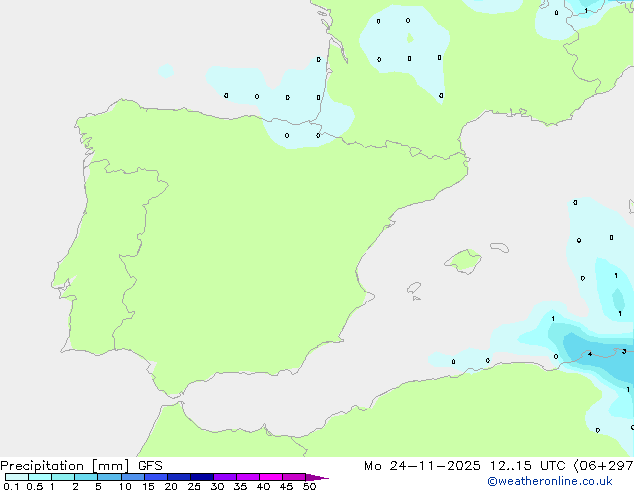Select the 25–30 mm navy legend swatch
Viewport: 634px width, 490px height.
pos(202,477)
